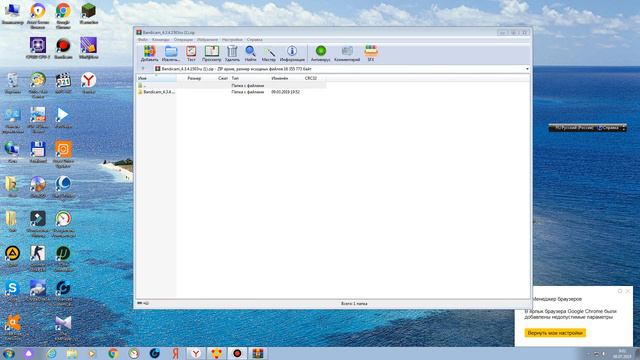Open the blue floppy disk desktop shortcut

[38, 152]
